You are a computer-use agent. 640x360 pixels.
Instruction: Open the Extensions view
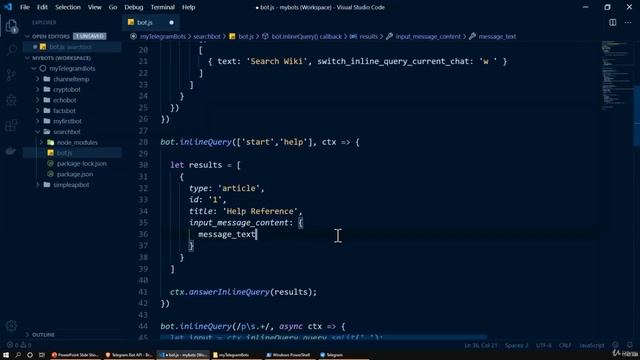tap(11, 125)
